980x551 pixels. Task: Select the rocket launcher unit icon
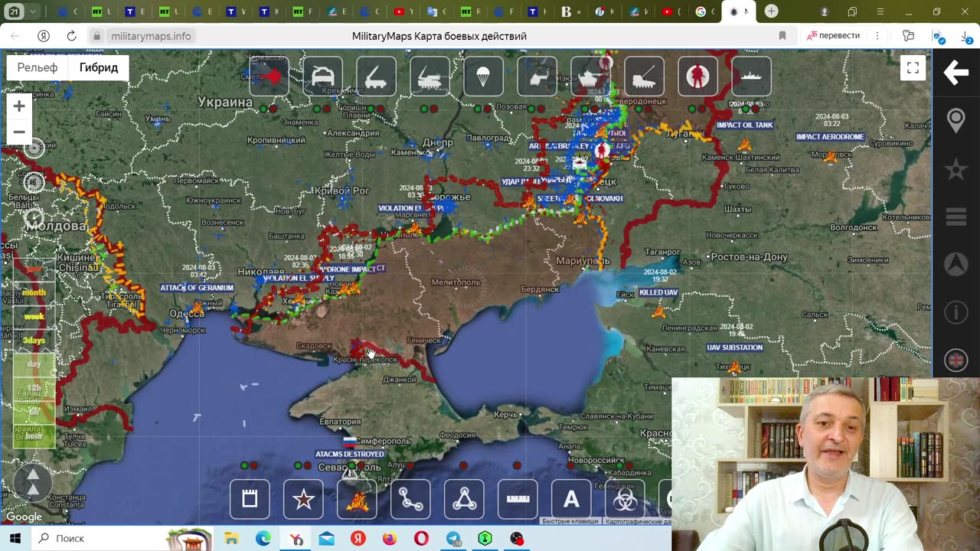376,76
